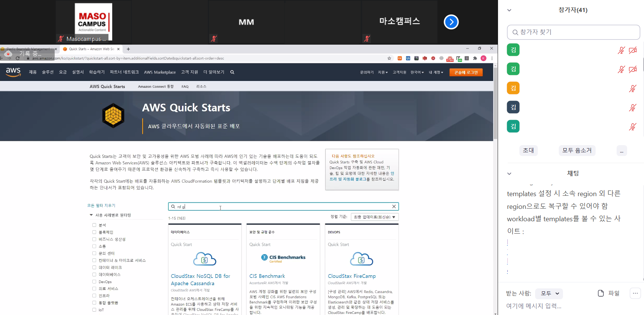Click the file attachment icon in chat
The height and width of the screenshot is (315, 644).
click(x=601, y=293)
